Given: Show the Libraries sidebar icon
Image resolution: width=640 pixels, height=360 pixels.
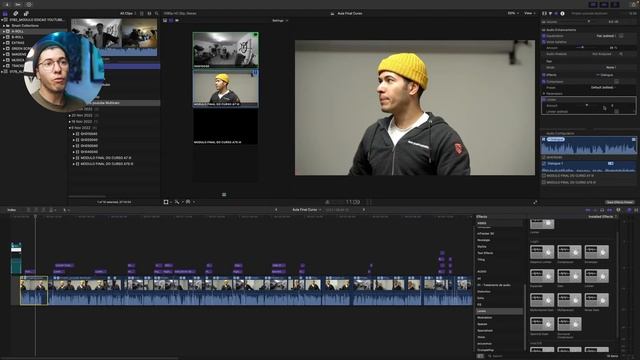Looking at the screenshot, I should [x=5, y=13].
